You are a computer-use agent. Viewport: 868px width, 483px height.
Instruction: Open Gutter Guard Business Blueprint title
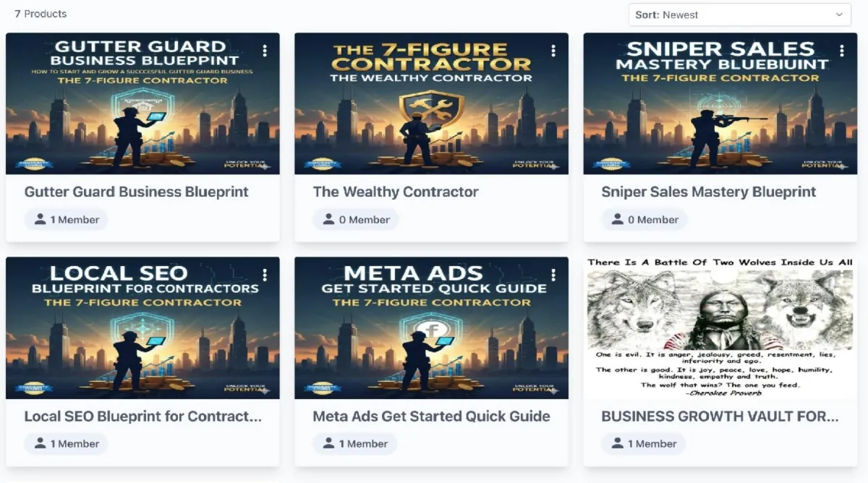click(137, 192)
